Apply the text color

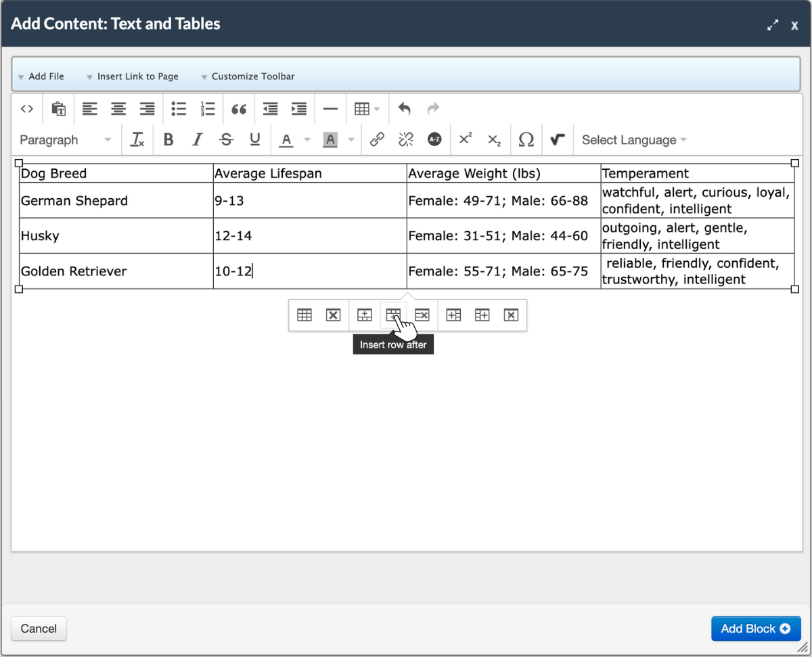pyautogui.click(x=287, y=140)
